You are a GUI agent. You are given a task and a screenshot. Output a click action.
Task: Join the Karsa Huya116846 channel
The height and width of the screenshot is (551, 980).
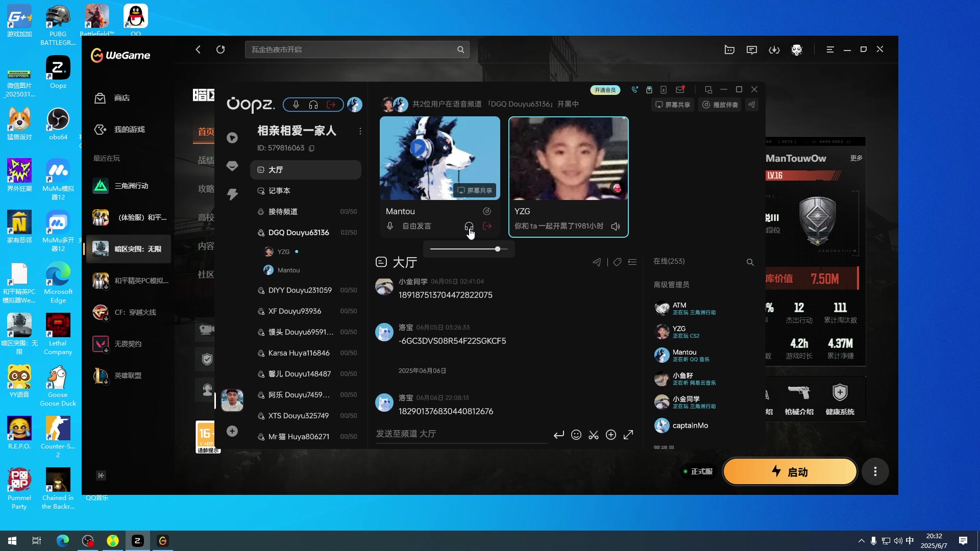pos(306,353)
